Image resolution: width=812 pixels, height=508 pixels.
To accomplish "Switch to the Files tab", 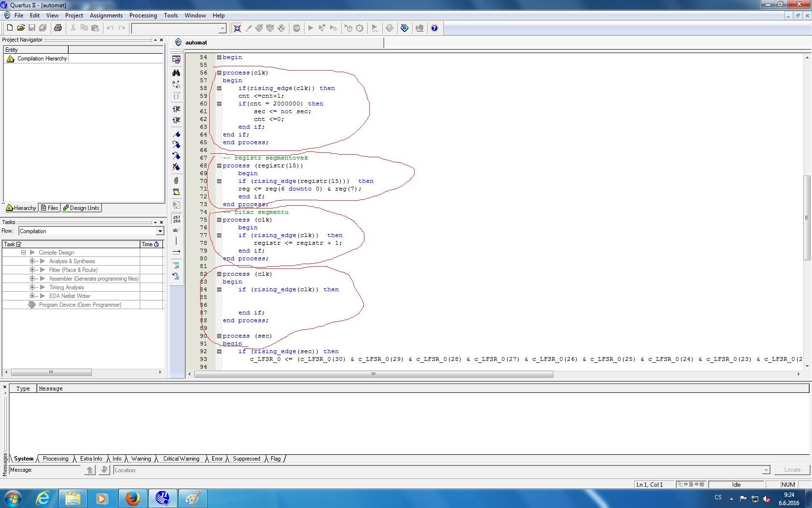I will pyautogui.click(x=50, y=208).
